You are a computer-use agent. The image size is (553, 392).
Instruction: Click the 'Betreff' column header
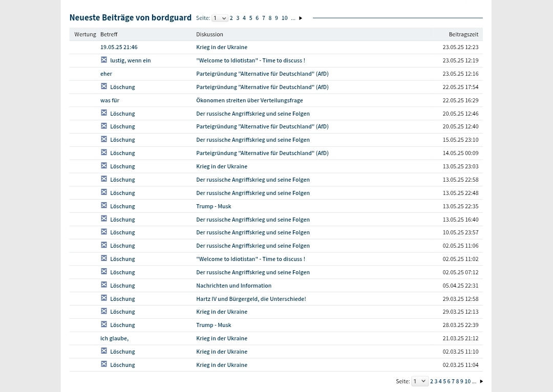click(109, 34)
